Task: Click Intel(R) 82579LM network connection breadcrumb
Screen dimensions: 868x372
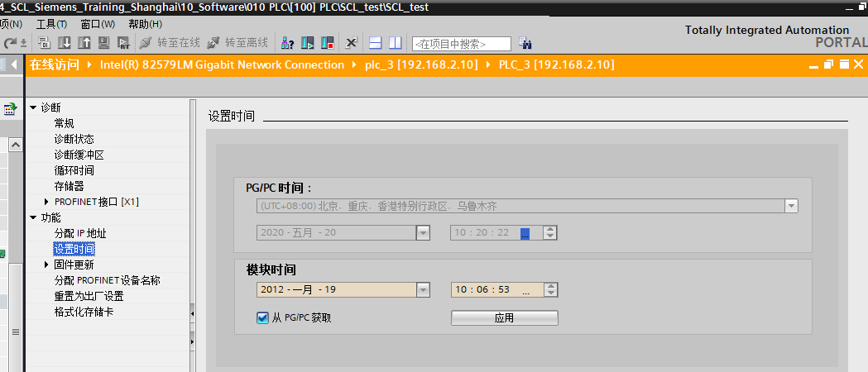Action: click(222, 64)
